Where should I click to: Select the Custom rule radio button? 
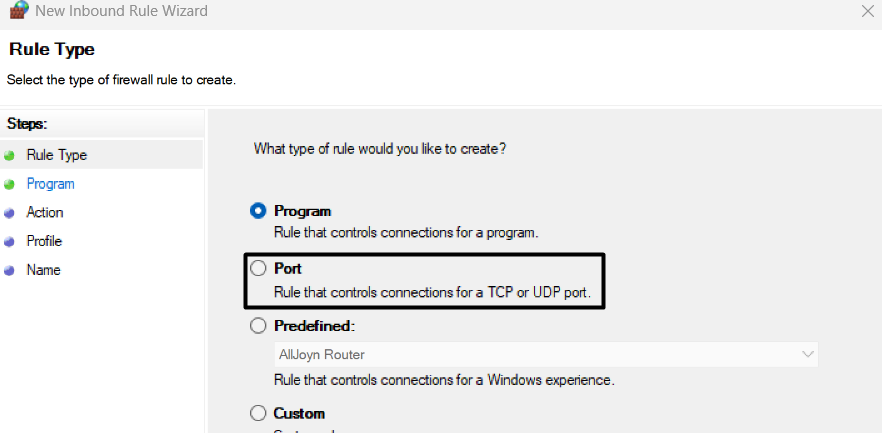click(259, 413)
